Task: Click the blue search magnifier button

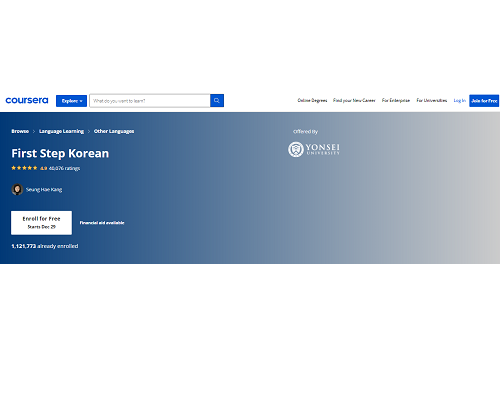Action: pyautogui.click(x=217, y=101)
